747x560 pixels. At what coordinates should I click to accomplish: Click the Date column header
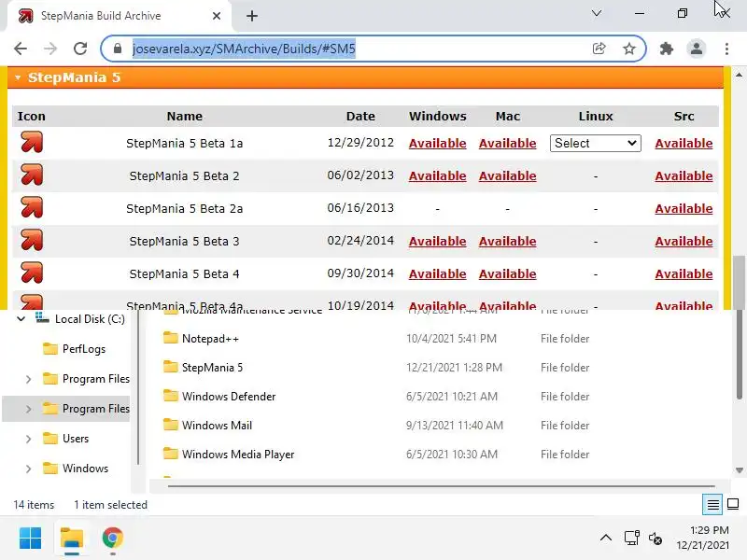click(x=360, y=116)
